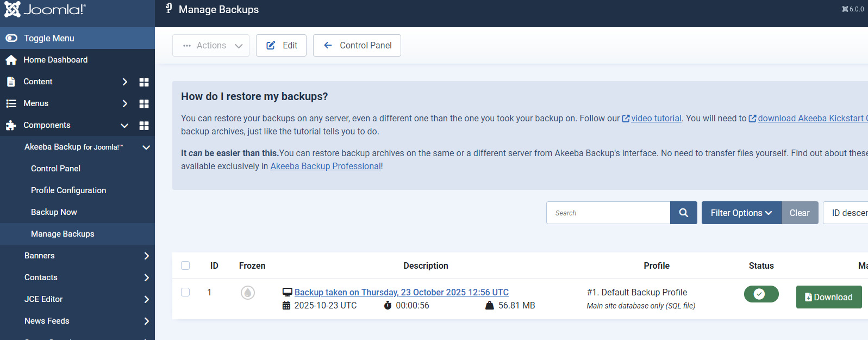
Task: Open Backup Now in sidebar
Action: 54,212
